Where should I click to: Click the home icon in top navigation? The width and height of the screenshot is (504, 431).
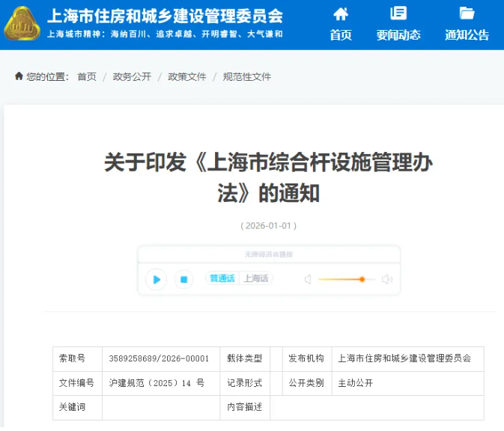click(341, 13)
